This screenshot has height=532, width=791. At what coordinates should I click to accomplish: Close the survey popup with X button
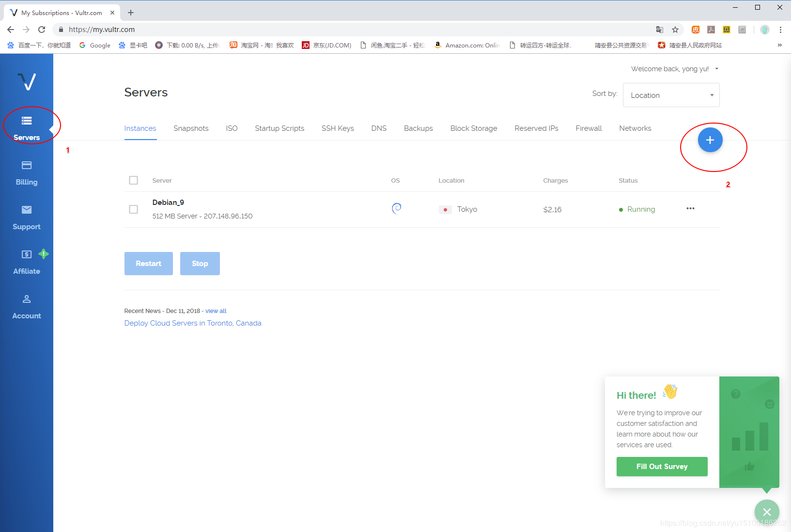[x=766, y=512]
